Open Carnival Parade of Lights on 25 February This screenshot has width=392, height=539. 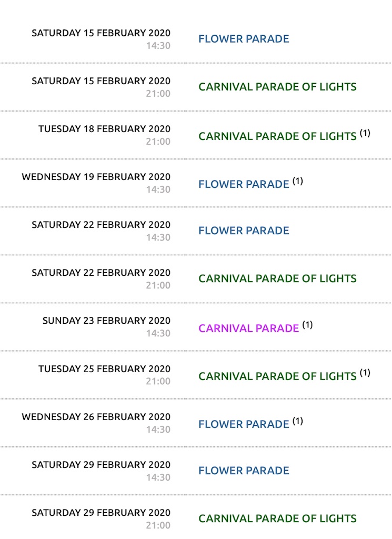[x=277, y=376]
